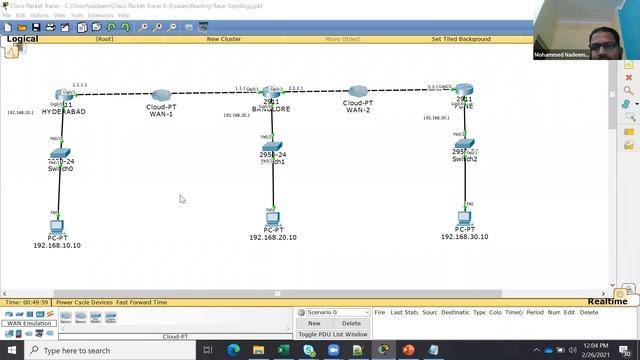640x360 pixels.
Task: Click the taskbar search box
Action: [x=110, y=350]
